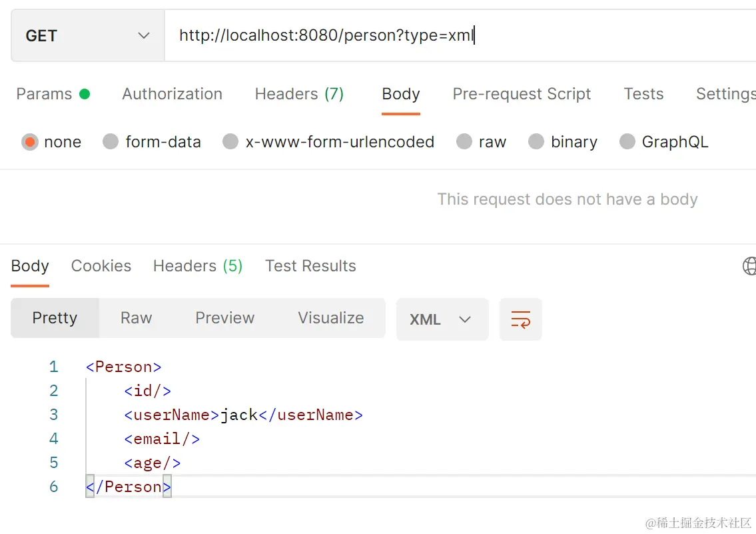This screenshot has height=534, width=756.
Task: Open the GET request method dropdown
Action: click(x=87, y=35)
